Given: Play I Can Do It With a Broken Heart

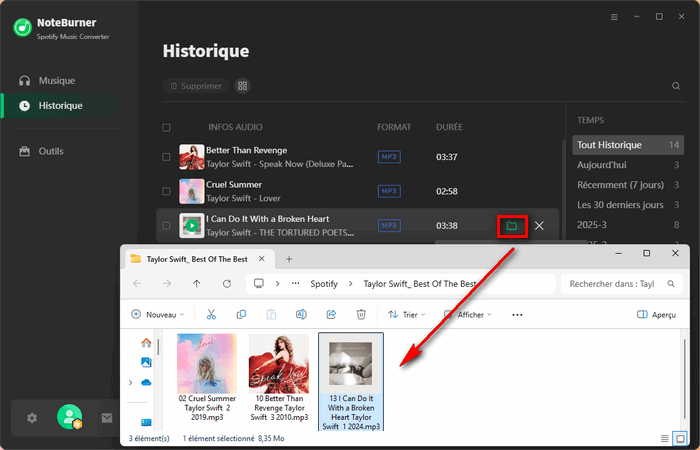Looking at the screenshot, I should click(192, 225).
